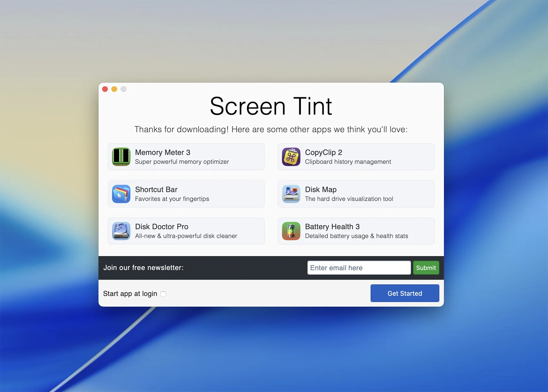Viewport: 548px width, 392px height.
Task: Click the Disk Map drive icon
Action: click(291, 194)
